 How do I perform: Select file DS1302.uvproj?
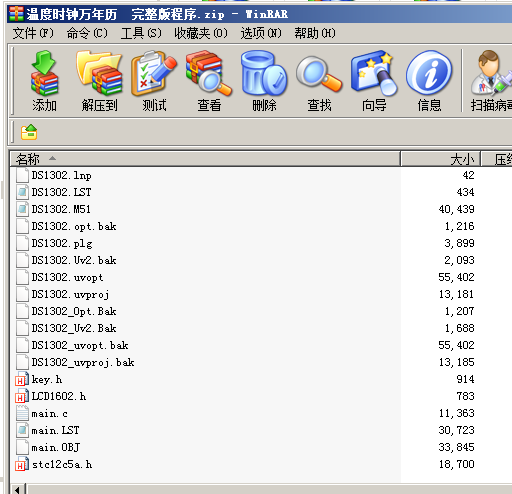(70, 294)
